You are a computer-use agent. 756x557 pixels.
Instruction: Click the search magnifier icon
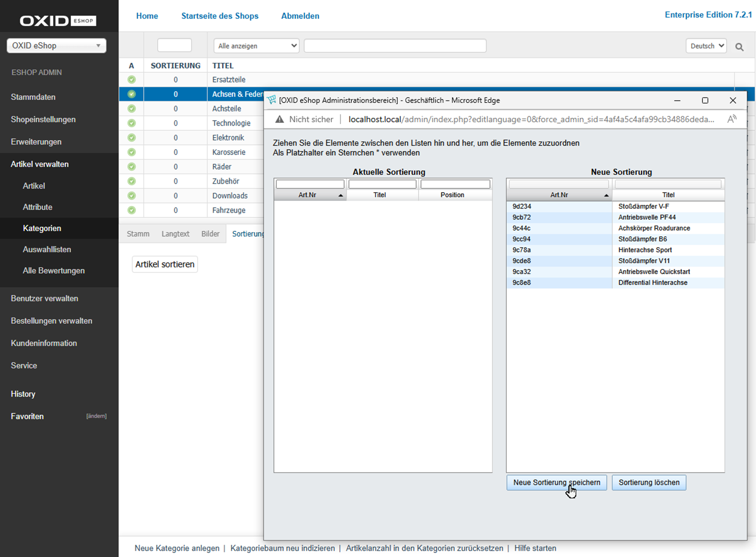pyautogui.click(x=739, y=47)
